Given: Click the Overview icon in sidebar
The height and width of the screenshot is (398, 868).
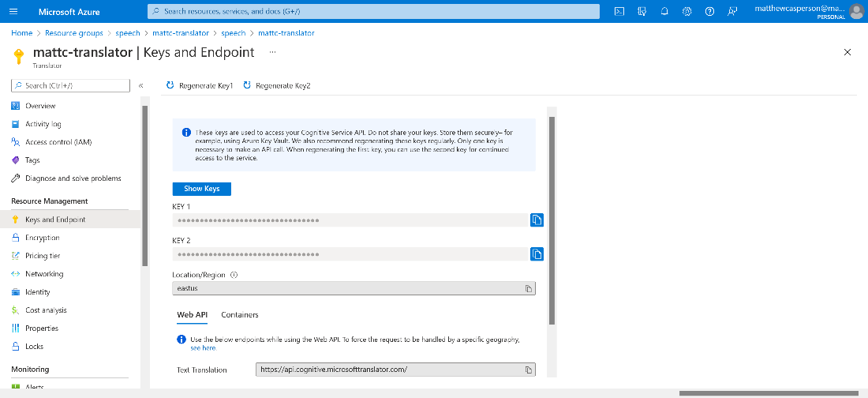Looking at the screenshot, I should coord(16,106).
